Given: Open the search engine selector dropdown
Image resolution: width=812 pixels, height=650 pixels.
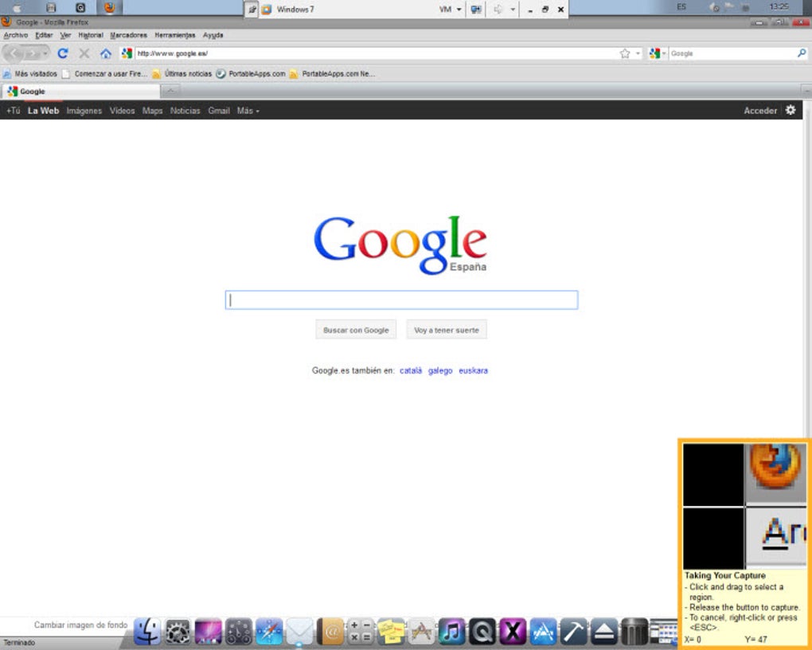Looking at the screenshot, I should 657,53.
